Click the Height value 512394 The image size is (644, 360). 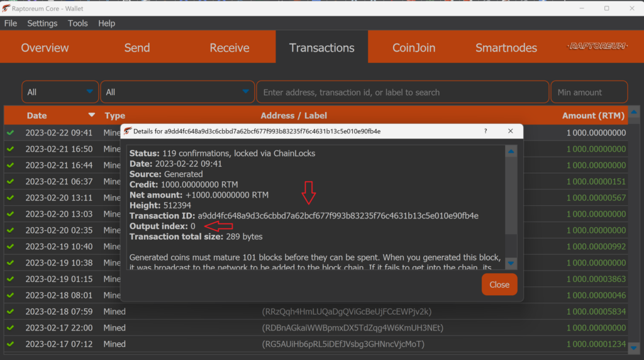[177, 205]
